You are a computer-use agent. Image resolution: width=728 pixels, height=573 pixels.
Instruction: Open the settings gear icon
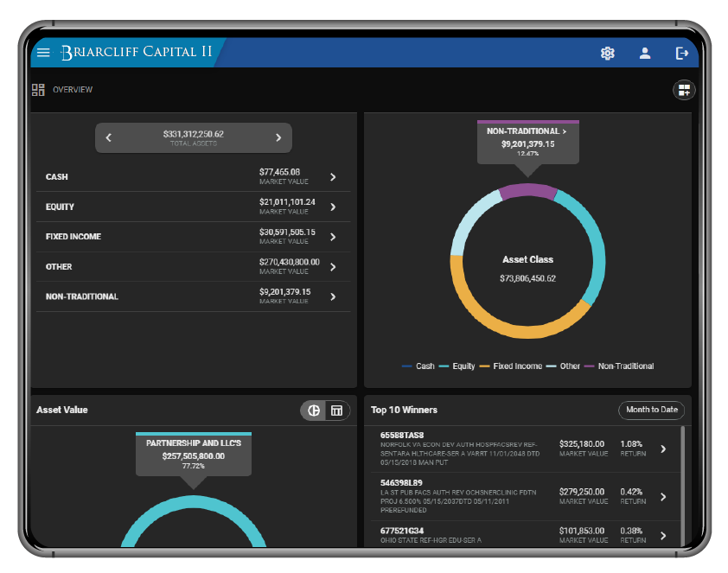[607, 53]
